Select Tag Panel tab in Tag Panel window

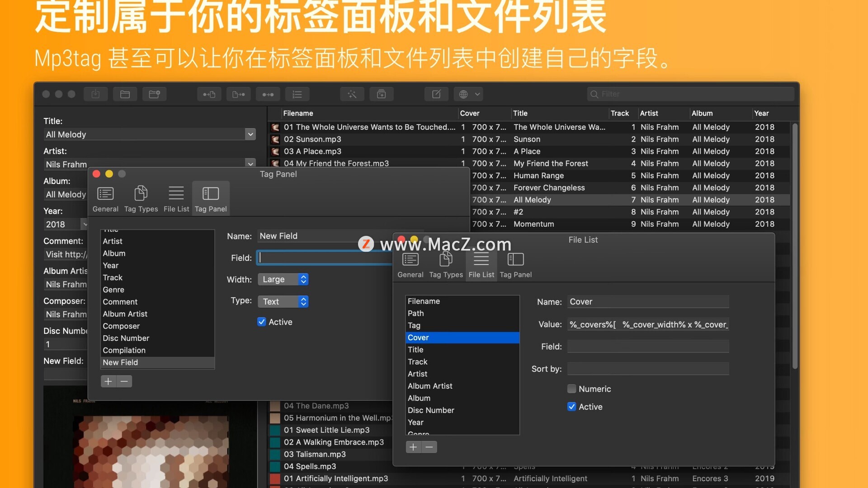click(x=211, y=199)
